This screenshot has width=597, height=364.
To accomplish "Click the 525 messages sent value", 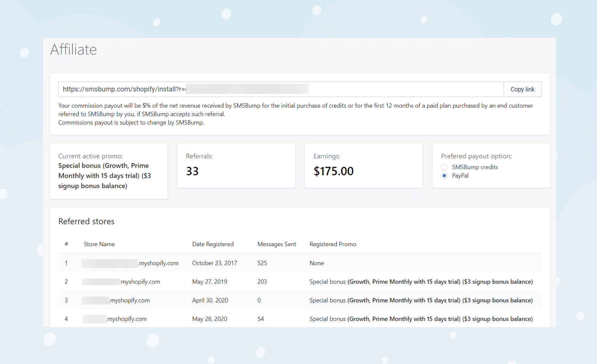I will (262, 263).
